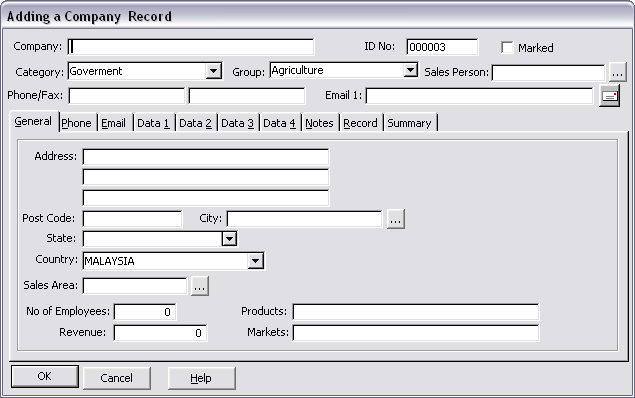Click the Sales Area input field
Image resolution: width=635 pixels, height=398 pixels.
135,286
